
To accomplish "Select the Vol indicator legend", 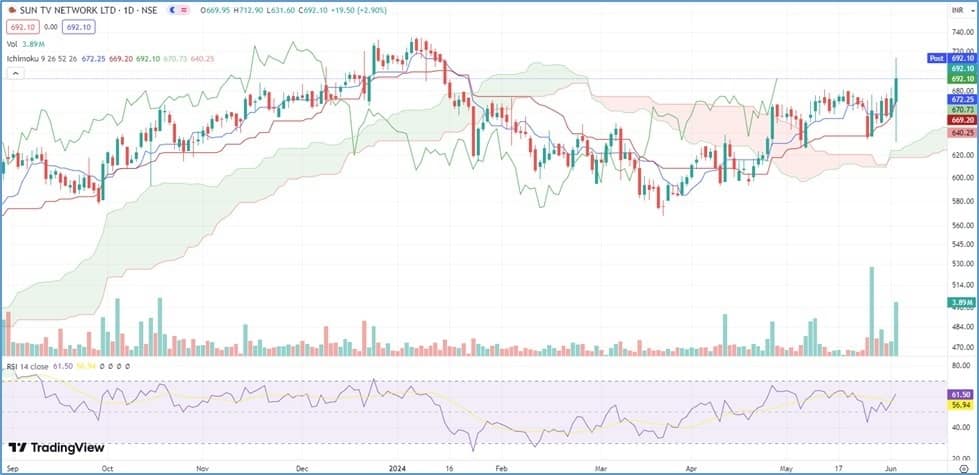I will (x=12, y=44).
